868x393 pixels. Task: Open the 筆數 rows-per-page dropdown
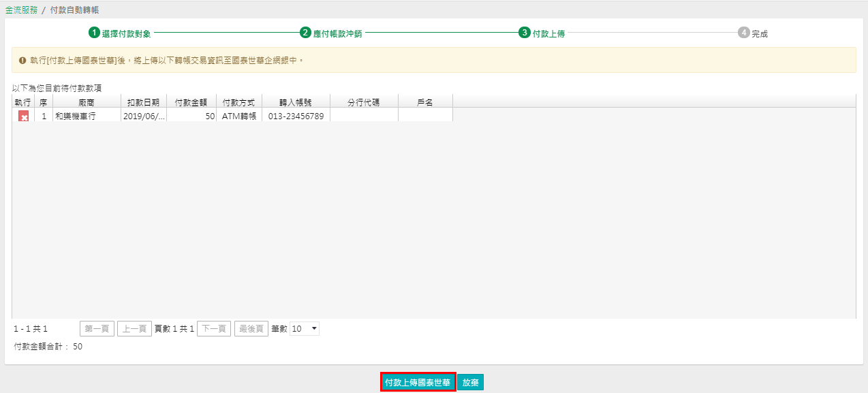tap(305, 329)
